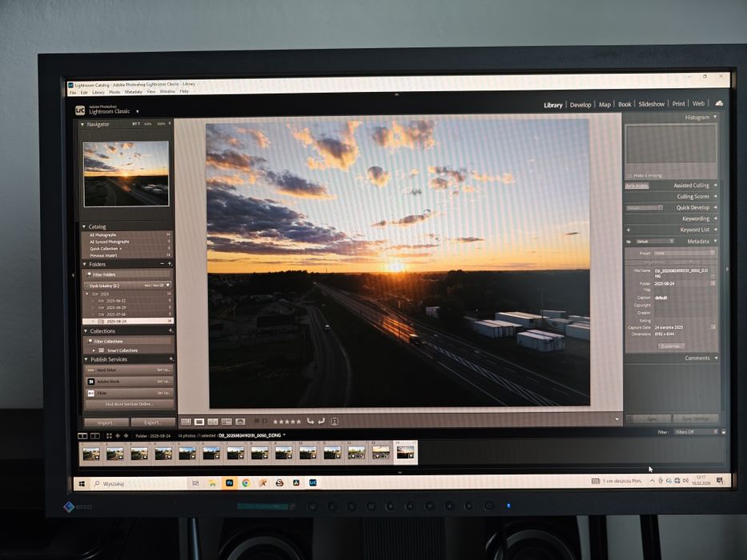Open the Metadata menu
This screenshot has height=560, width=747.
click(x=134, y=92)
